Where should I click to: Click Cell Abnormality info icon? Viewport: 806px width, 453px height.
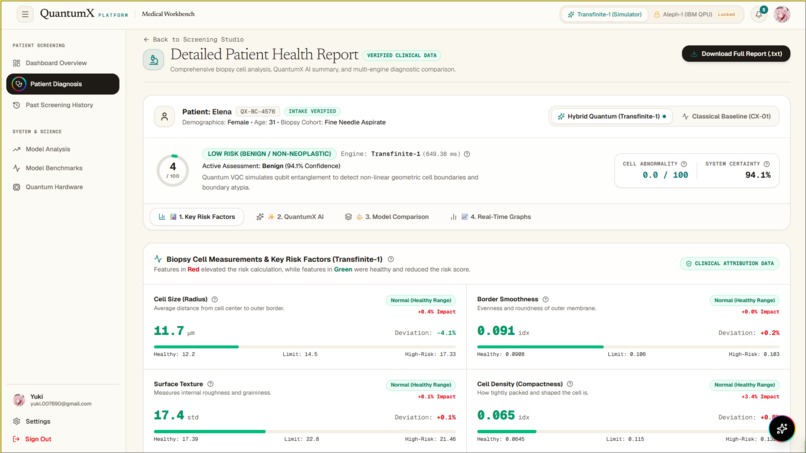click(x=684, y=164)
